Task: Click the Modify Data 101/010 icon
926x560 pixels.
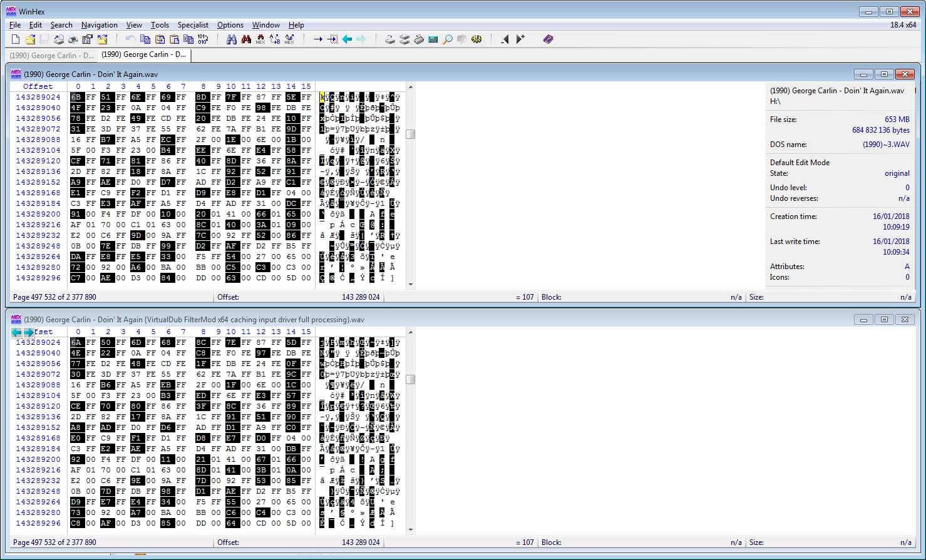Action: pyautogui.click(x=203, y=39)
